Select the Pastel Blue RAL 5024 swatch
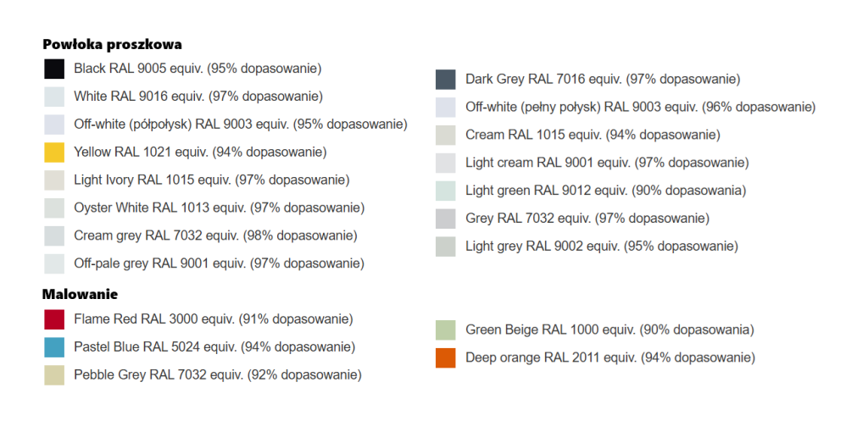The image size is (868, 421). pyautogui.click(x=54, y=347)
